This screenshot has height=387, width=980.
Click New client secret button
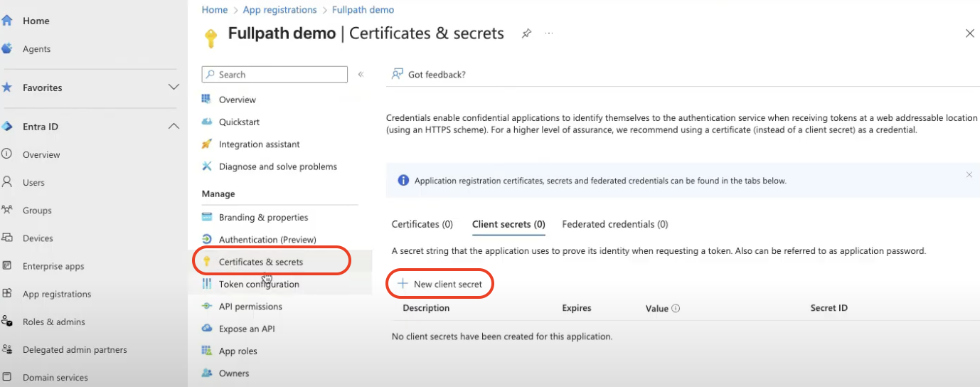point(440,284)
